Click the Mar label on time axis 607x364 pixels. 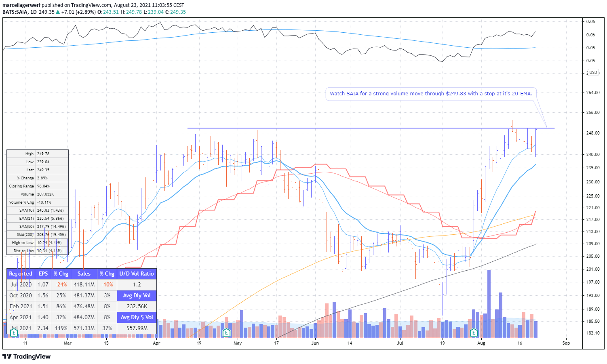coord(67,343)
